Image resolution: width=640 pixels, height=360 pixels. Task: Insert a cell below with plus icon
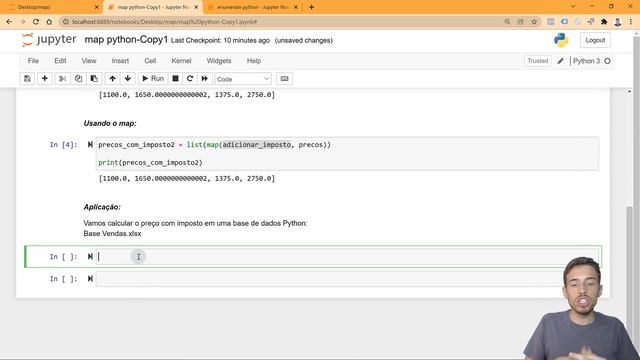pyautogui.click(x=44, y=78)
